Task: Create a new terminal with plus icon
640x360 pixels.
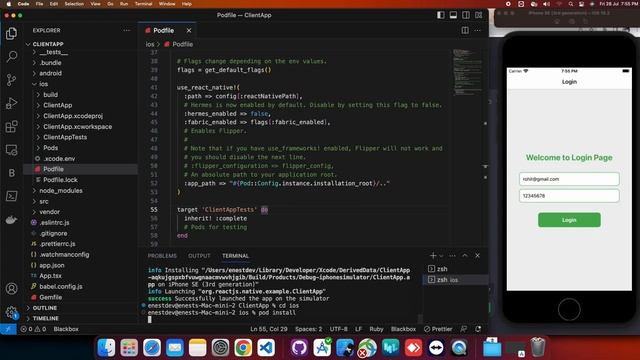Action: tap(433, 256)
